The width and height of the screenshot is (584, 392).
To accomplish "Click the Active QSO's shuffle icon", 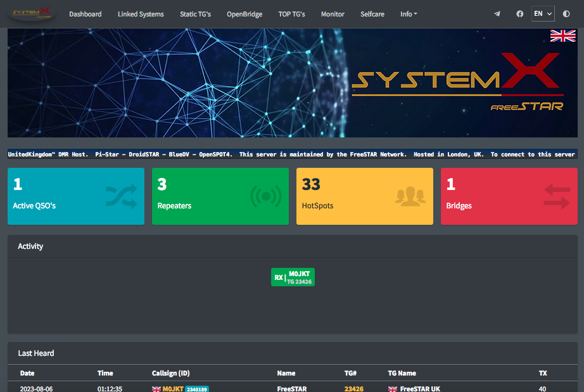I will (x=121, y=196).
